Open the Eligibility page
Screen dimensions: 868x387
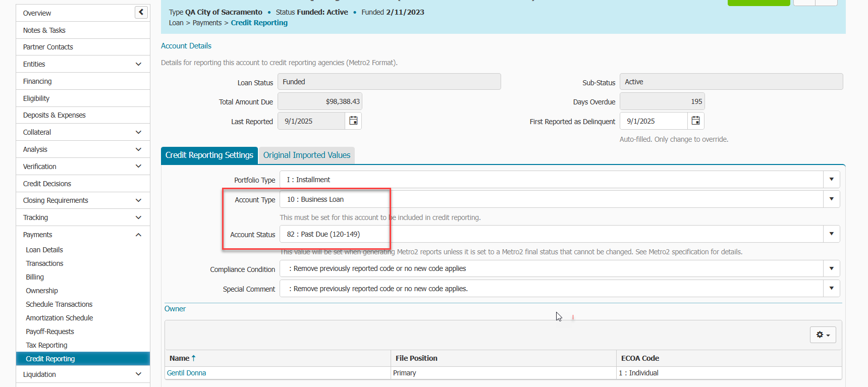coord(36,98)
